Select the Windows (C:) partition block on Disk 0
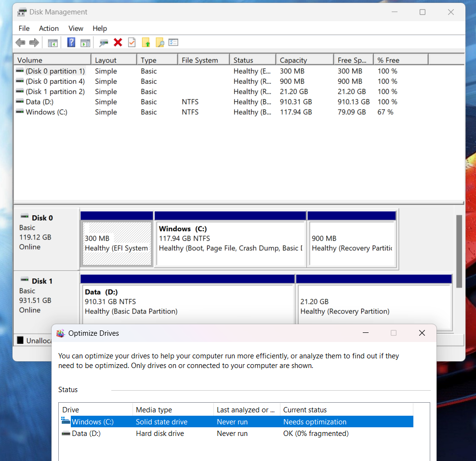Screen dimensions: 476x461 230,240
